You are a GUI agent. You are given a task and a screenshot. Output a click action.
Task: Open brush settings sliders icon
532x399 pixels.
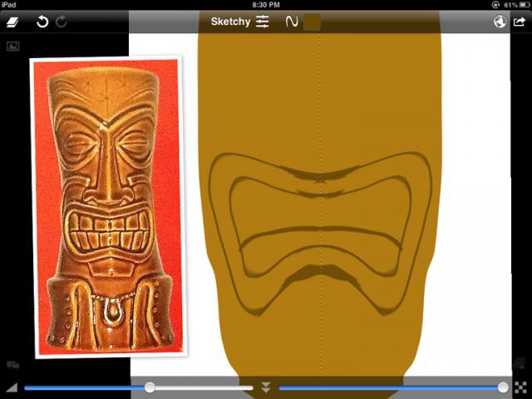click(x=263, y=22)
